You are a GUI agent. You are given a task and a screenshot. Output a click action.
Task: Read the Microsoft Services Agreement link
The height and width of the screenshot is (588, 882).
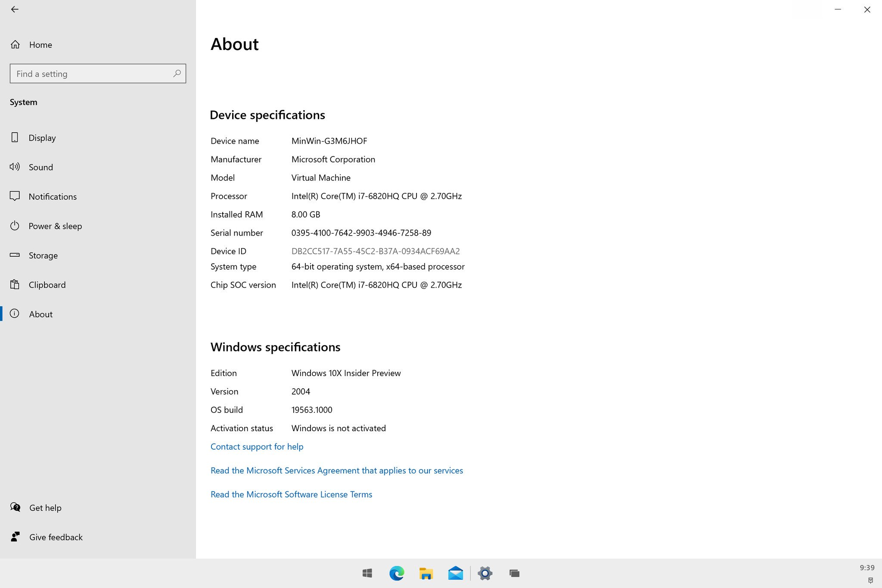[336, 470]
